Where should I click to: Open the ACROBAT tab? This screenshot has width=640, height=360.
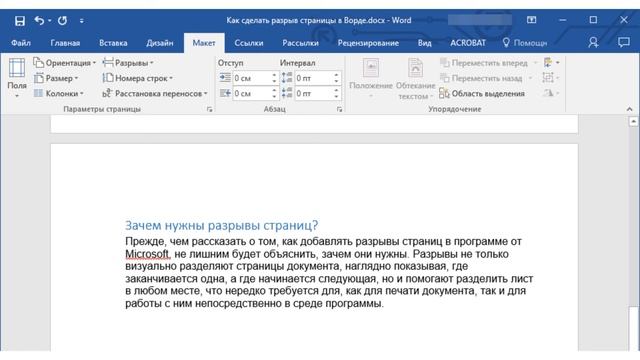pos(468,43)
